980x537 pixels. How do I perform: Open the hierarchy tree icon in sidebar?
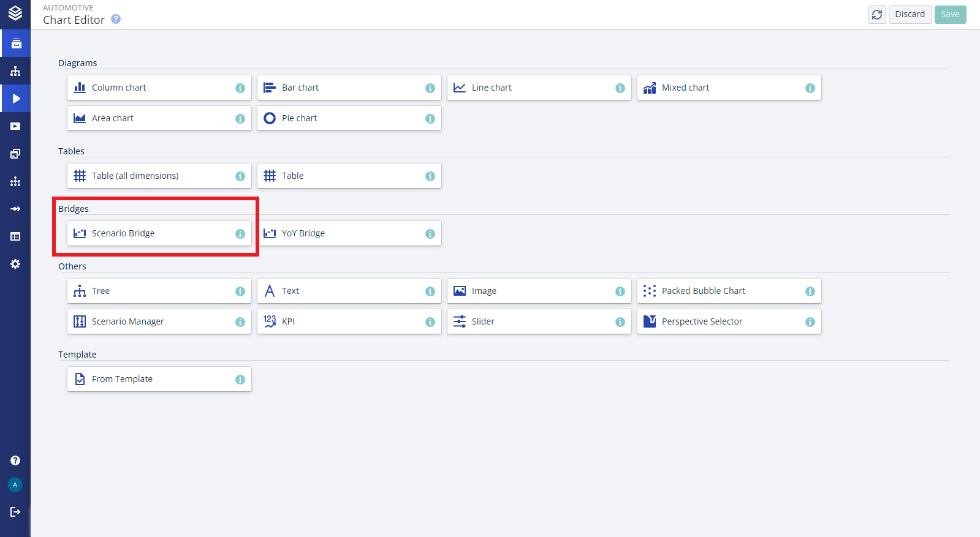pos(15,72)
